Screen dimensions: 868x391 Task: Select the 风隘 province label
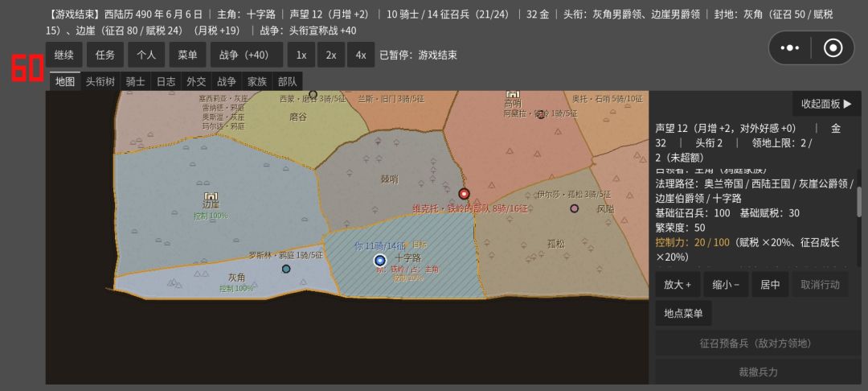coord(606,209)
